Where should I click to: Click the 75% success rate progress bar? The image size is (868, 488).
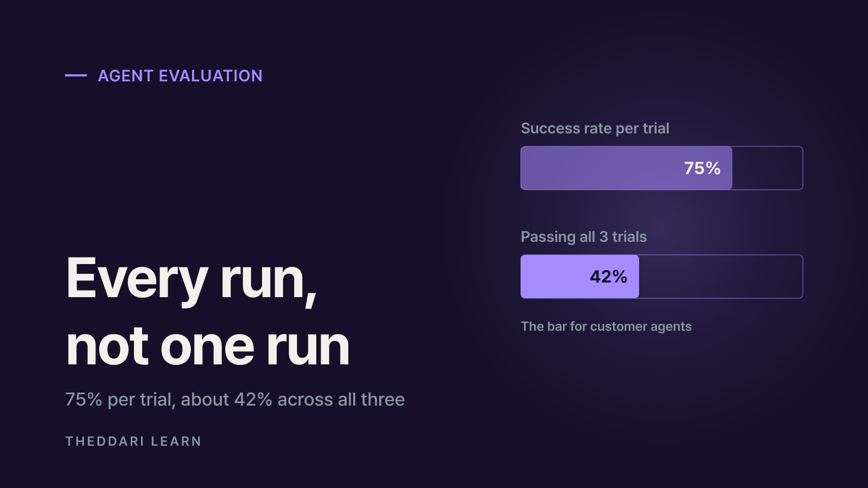tap(662, 168)
